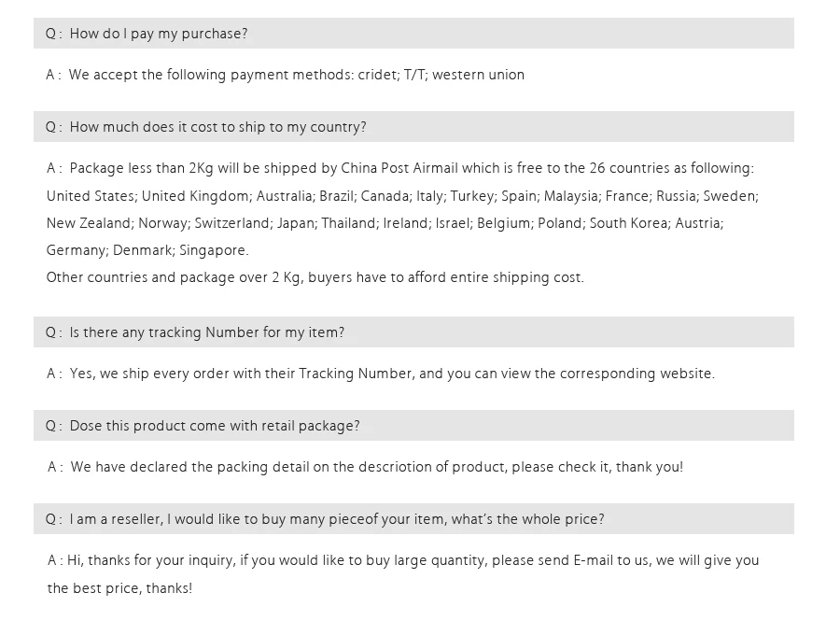Click 'United States' in the country list
The image size is (840, 635).
(90, 196)
